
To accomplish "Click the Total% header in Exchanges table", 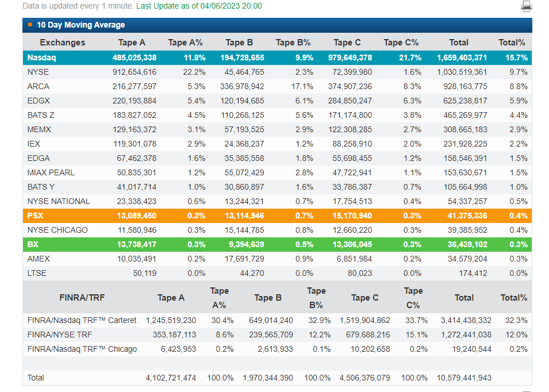I will (x=512, y=43).
